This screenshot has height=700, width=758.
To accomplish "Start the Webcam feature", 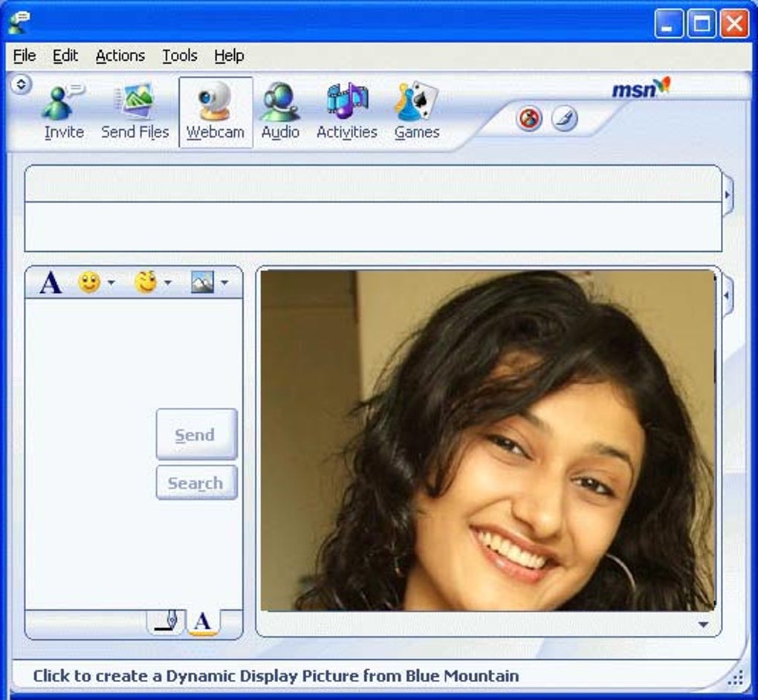I will pos(216,111).
